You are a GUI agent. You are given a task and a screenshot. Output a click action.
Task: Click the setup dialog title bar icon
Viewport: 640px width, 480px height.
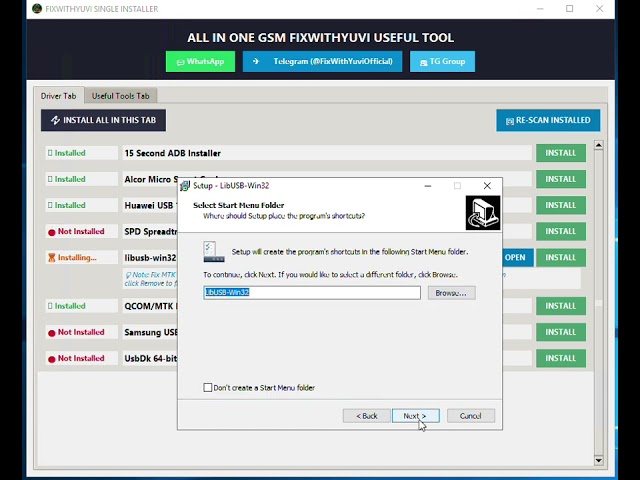point(185,186)
